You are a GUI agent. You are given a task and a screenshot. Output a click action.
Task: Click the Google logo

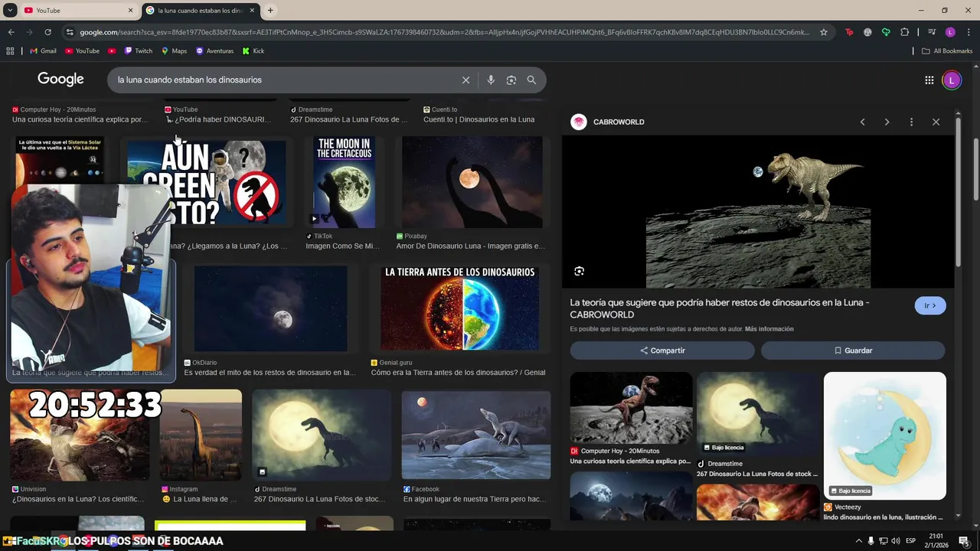tap(60, 79)
